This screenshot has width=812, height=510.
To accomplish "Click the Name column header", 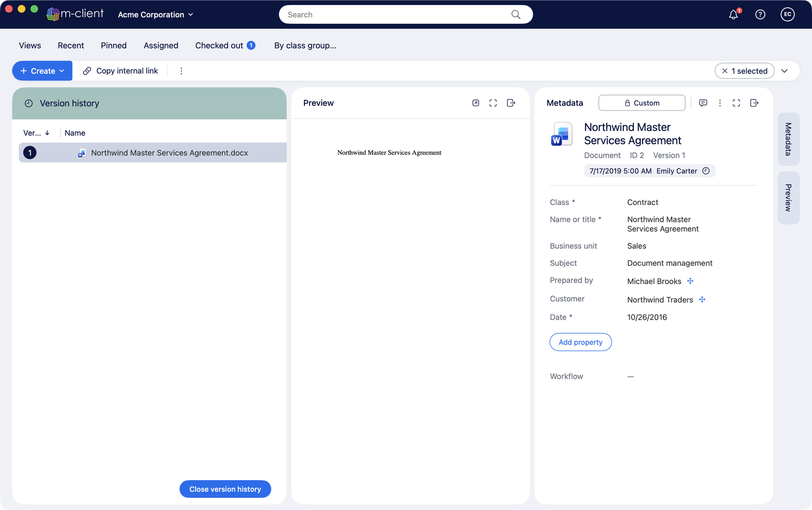I will [75, 133].
